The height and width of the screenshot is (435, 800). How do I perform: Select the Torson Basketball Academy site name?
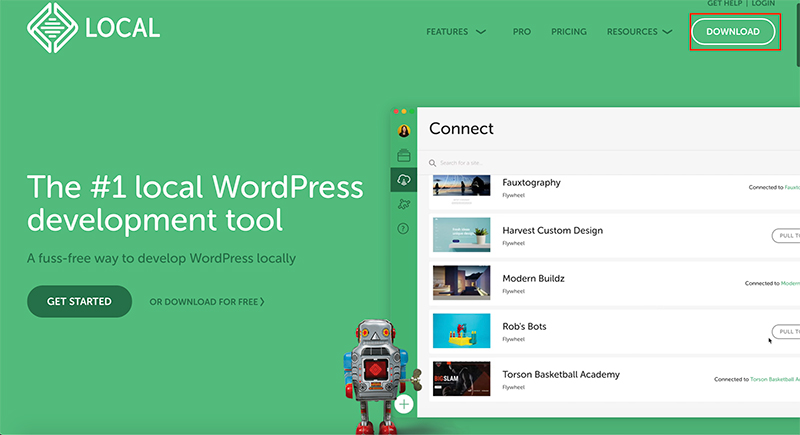pos(561,374)
